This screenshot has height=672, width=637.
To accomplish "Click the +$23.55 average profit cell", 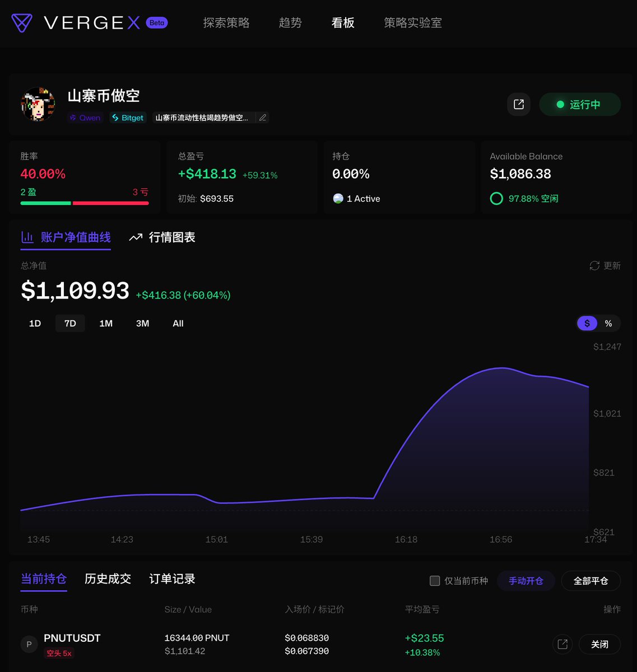I will coord(425,638).
